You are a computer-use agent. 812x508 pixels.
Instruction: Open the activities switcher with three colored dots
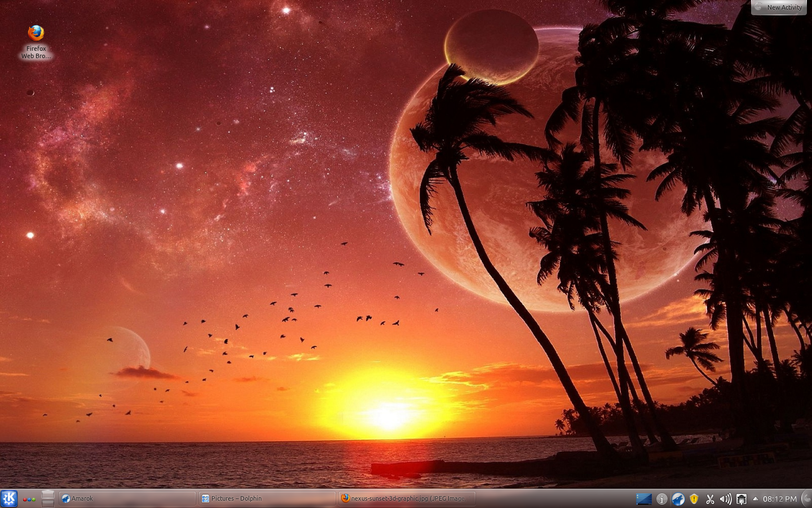(29, 499)
